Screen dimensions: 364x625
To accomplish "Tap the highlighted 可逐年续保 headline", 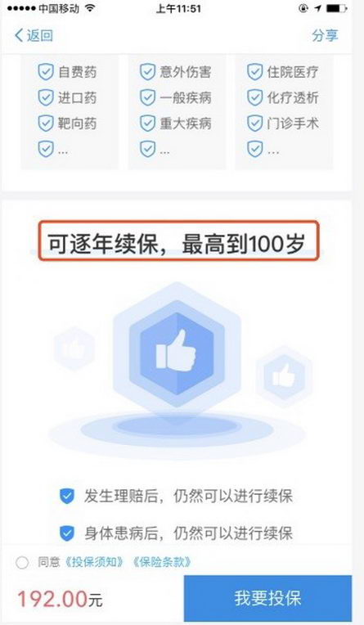I will pyautogui.click(x=178, y=241).
